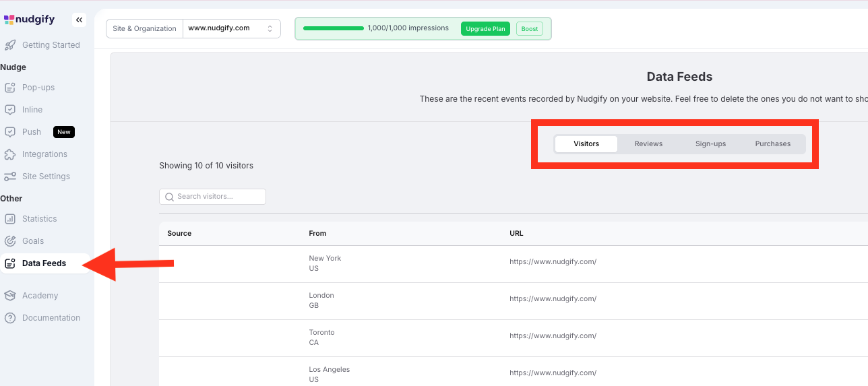Image resolution: width=868 pixels, height=386 pixels.
Task: Click the Academy graduation cap icon
Action: (x=10, y=296)
